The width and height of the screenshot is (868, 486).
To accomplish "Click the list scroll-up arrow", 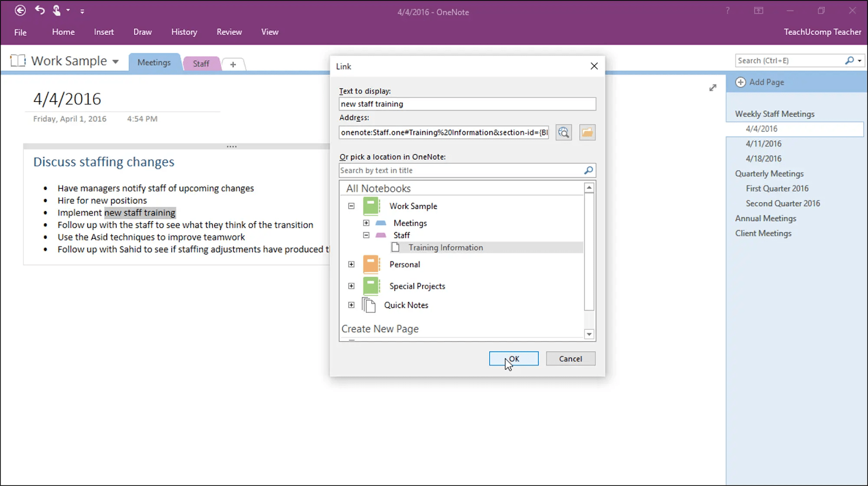I will pos(589,188).
